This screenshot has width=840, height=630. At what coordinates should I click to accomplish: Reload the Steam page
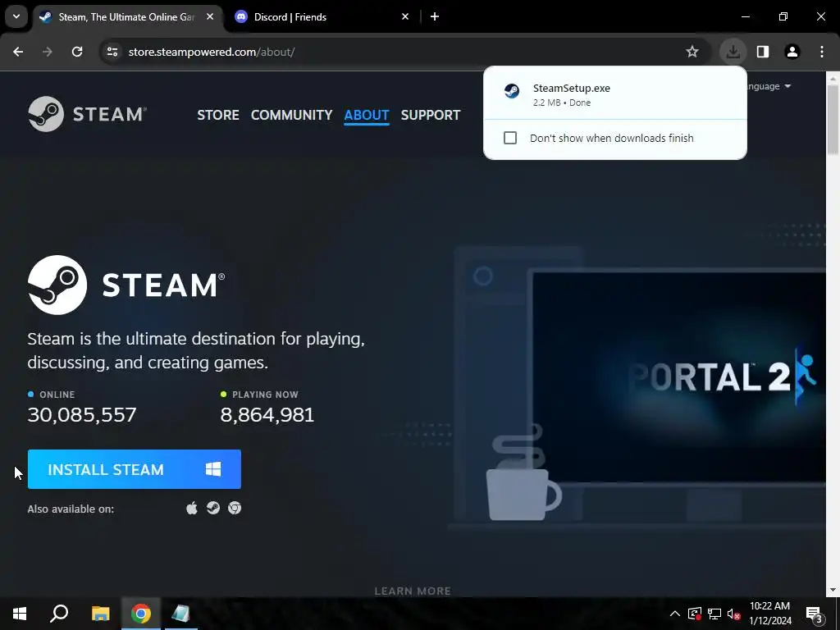coord(77,52)
